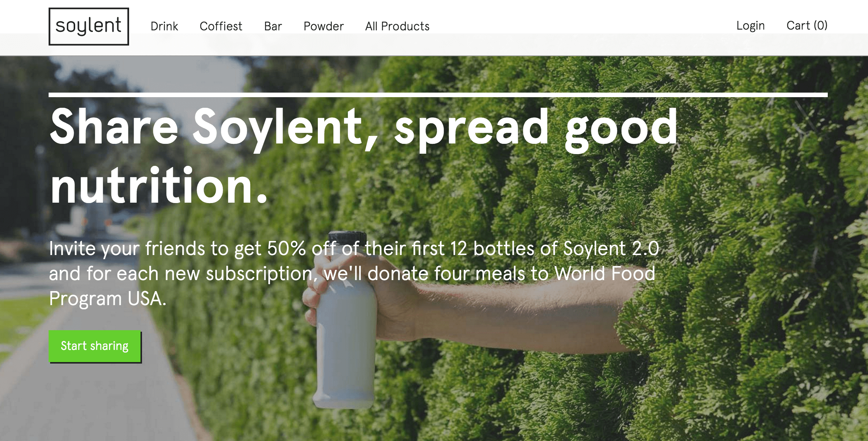Click the word "Share" in headline

[x=114, y=127]
